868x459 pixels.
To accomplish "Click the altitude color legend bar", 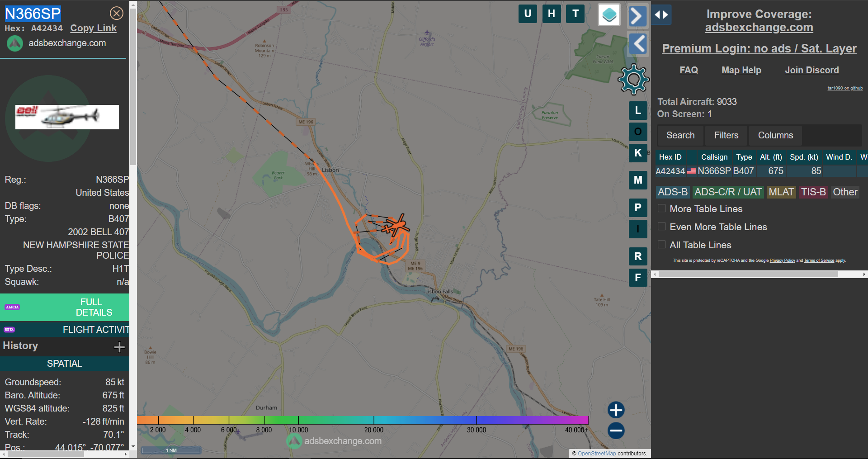I will coord(363,420).
